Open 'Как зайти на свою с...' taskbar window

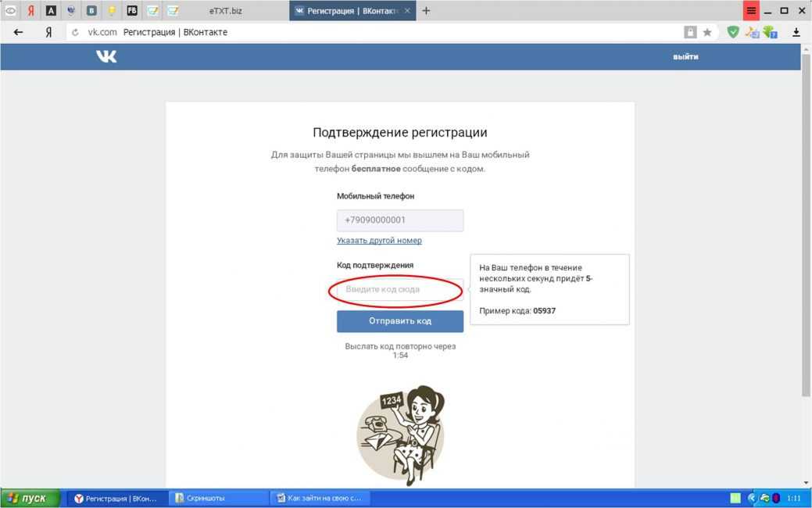[319, 498]
